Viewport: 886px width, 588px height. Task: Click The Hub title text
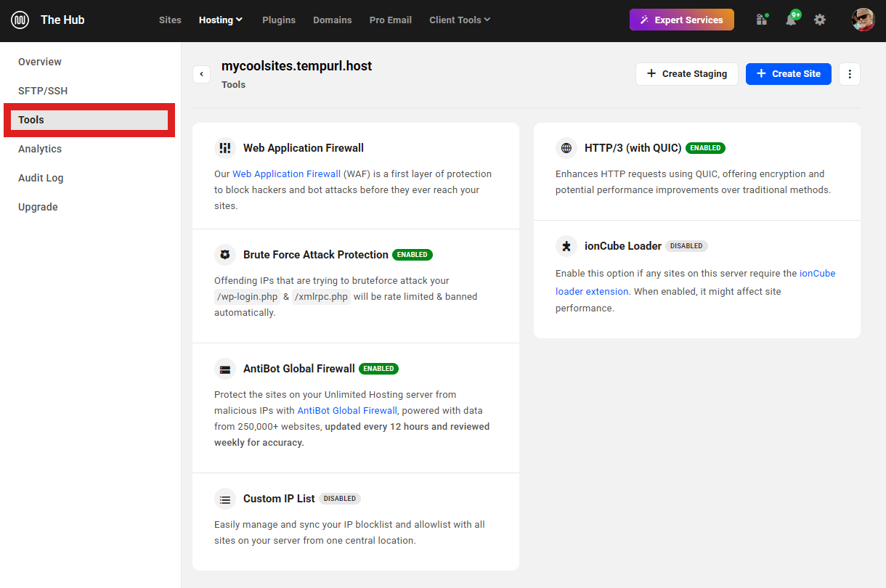tap(62, 20)
